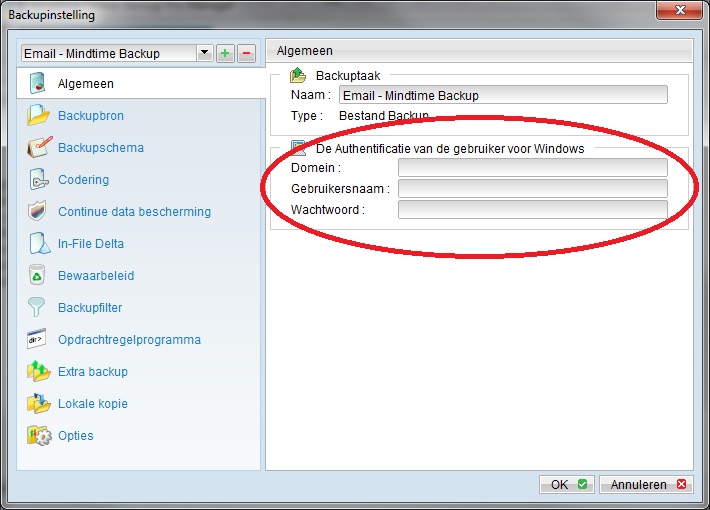Click the Bewaarbeleid recycle bin icon
This screenshot has width=710, height=510.
pyautogui.click(x=37, y=275)
